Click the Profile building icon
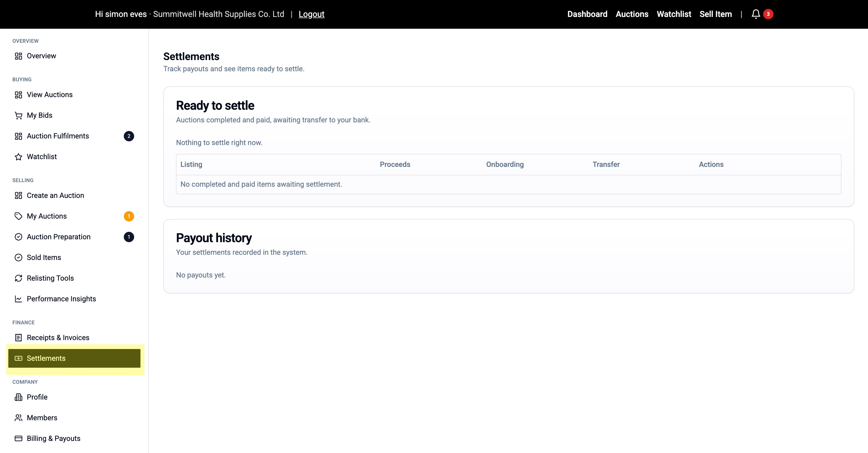Image resolution: width=868 pixels, height=453 pixels. coord(19,397)
